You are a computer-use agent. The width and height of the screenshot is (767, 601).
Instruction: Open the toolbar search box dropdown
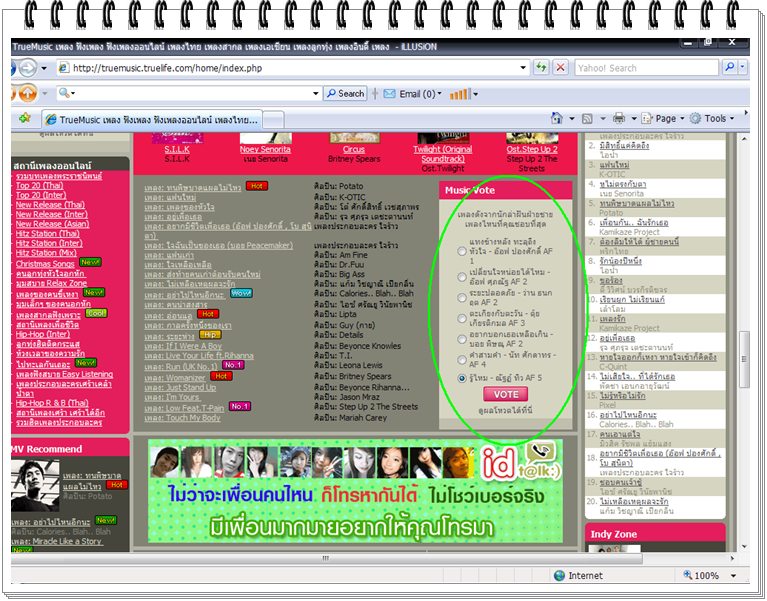[x=316, y=93]
